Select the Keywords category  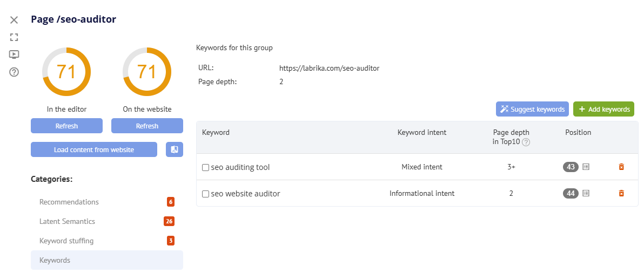click(x=55, y=260)
